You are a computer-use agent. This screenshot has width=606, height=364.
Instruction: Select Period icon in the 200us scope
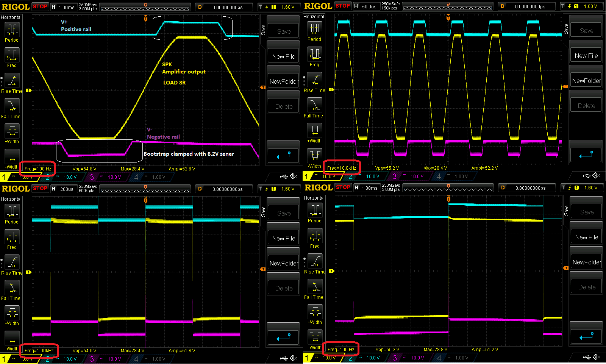coord(12,211)
